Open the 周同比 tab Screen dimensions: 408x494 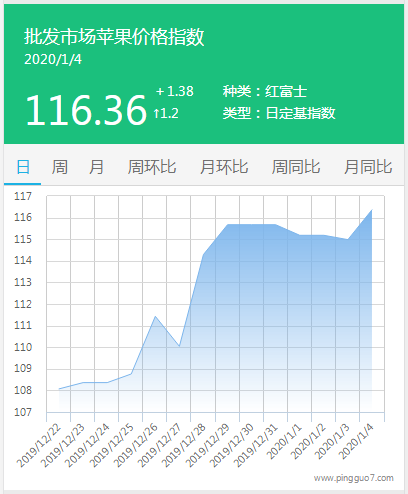point(296,167)
